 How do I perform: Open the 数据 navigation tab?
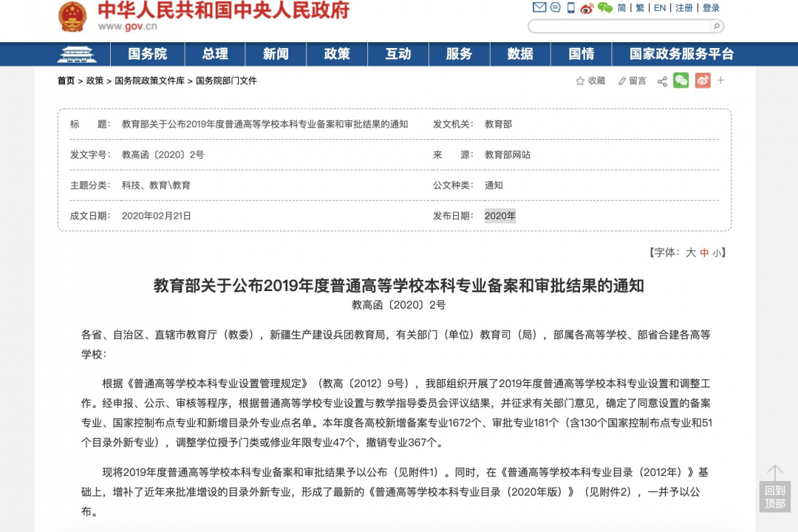pyautogui.click(x=520, y=54)
